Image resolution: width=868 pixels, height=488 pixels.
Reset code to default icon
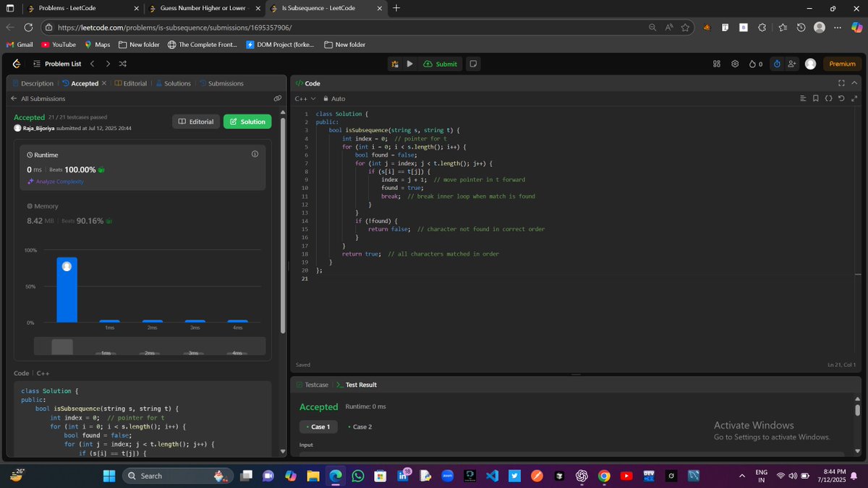(842, 98)
